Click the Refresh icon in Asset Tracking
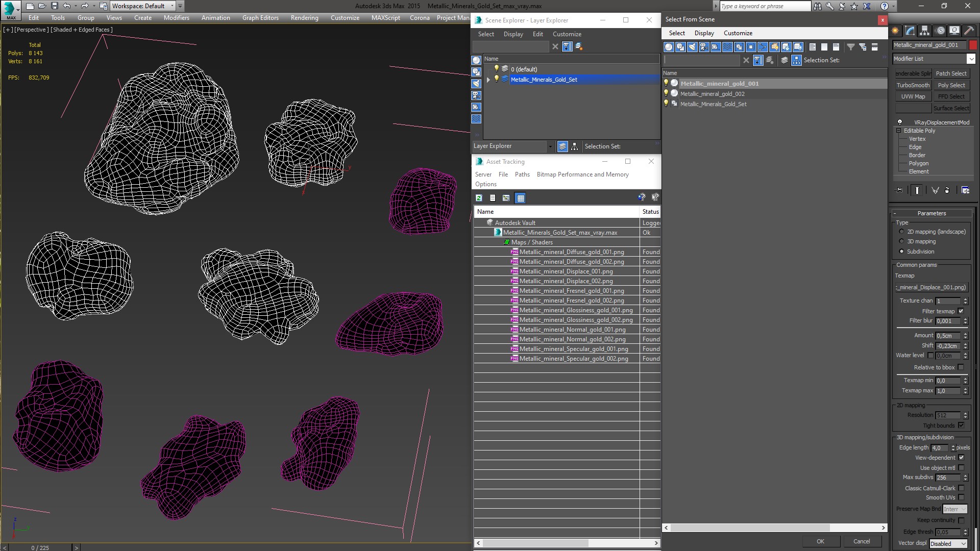This screenshot has width=980, height=551. [479, 198]
